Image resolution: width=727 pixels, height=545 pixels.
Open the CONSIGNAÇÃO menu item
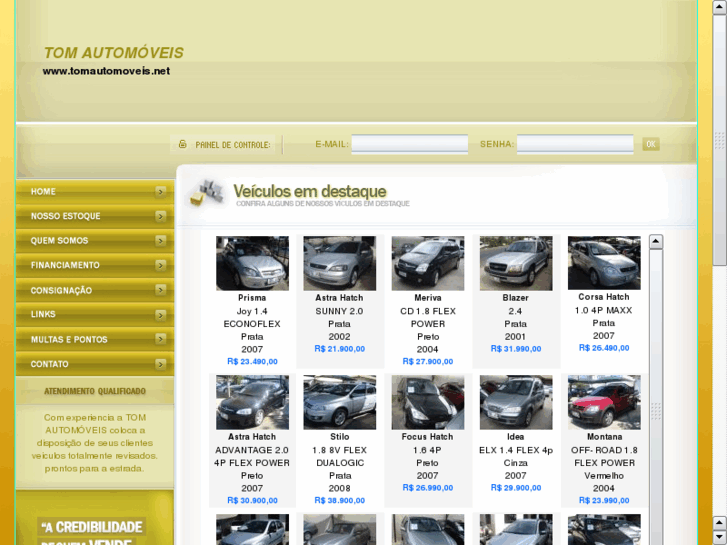[x=95, y=290]
